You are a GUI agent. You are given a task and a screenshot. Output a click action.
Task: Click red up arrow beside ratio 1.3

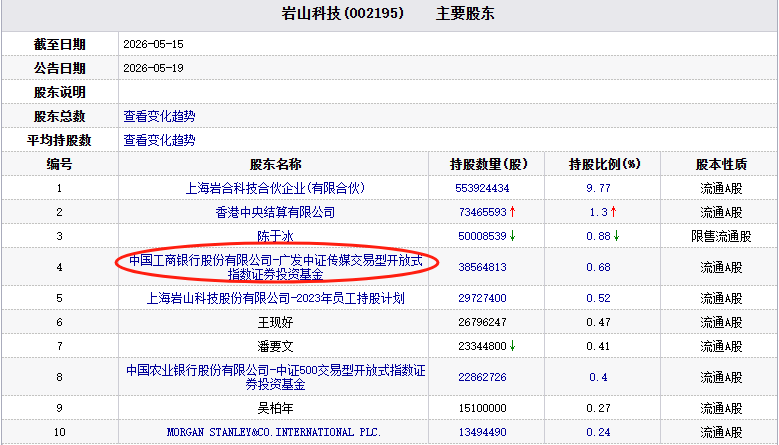[614, 212]
